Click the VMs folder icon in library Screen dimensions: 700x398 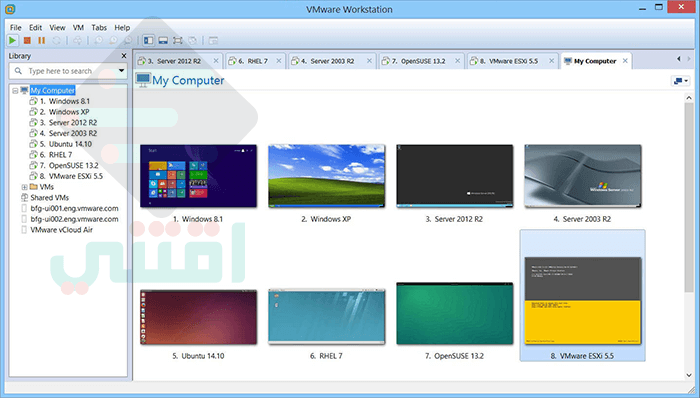pos(33,187)
